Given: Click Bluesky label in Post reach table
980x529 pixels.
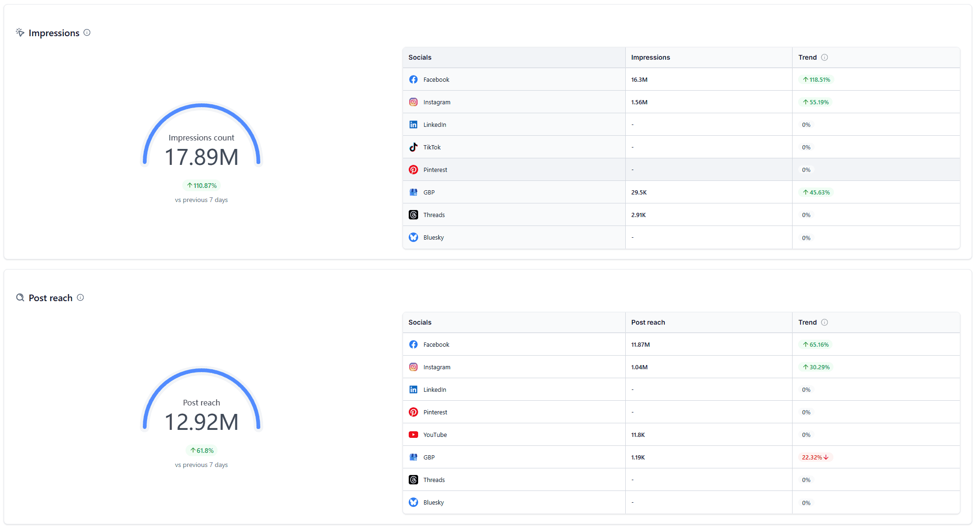Looking at the screenshot, I should pos(433,502).
